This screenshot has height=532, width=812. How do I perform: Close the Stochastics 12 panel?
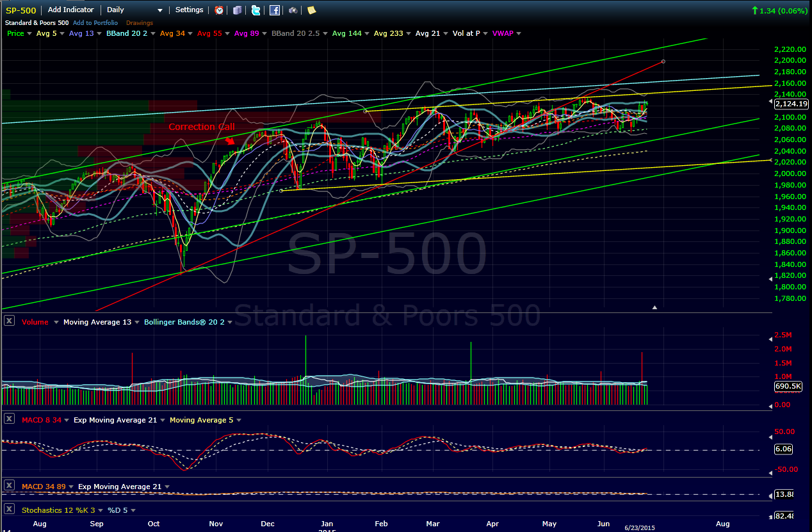pyautogui.click(x=9, y=510)
